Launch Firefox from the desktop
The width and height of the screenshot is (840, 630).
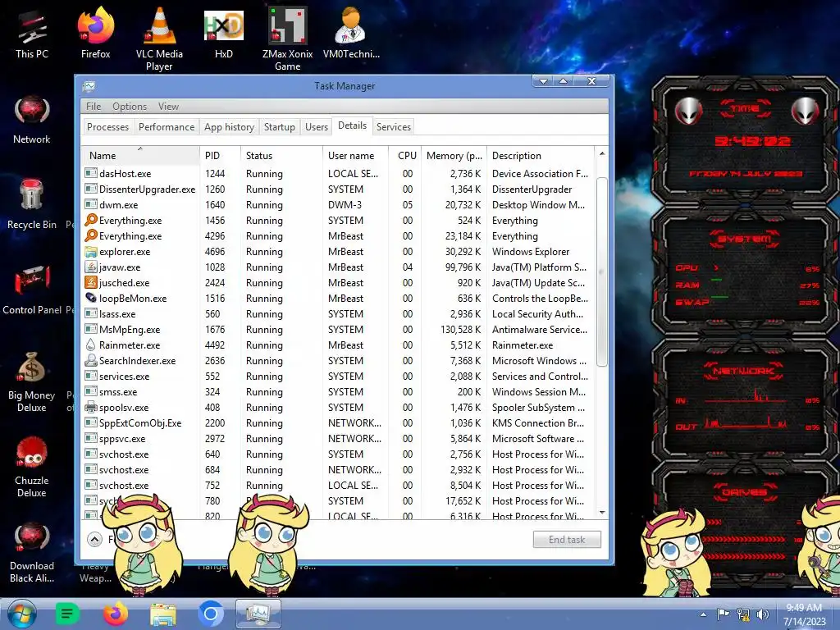coord(95,34)
